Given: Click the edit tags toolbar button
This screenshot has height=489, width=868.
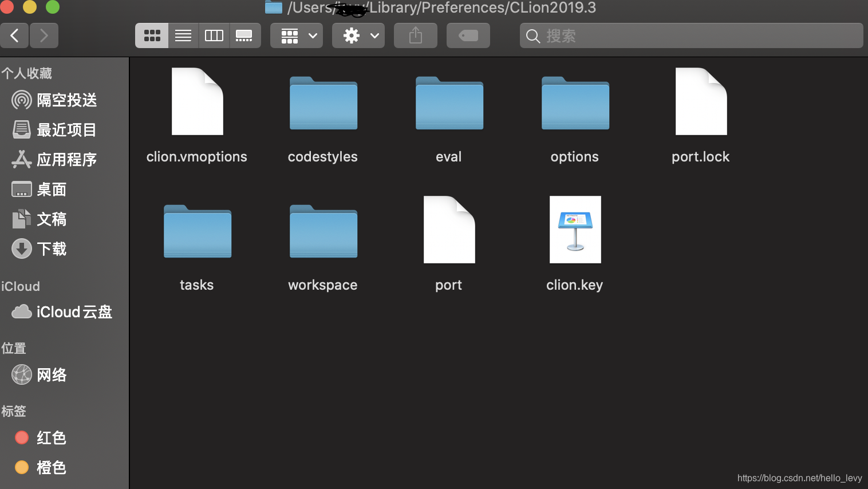Looking at the screenshot, I should click(x=468, y=36).
